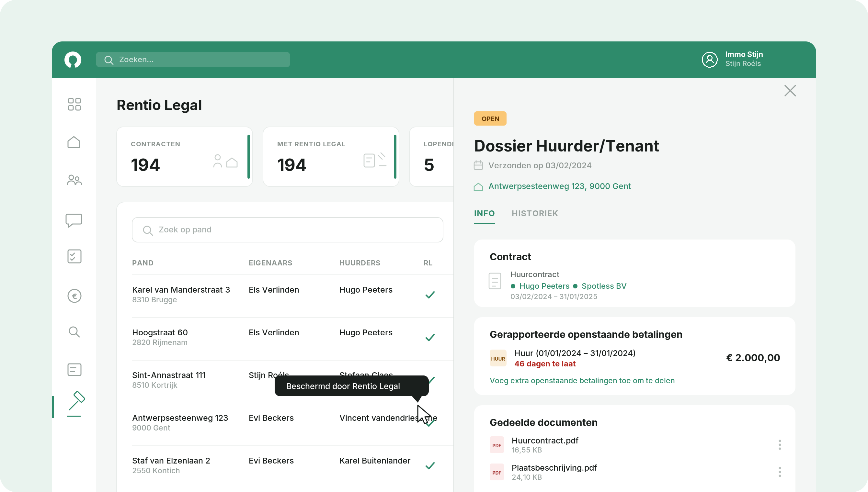The width and height of the screenshot is (868, 492).
Task: Open options menu for Huurcontract.pdf
Action: click(780, 445)
